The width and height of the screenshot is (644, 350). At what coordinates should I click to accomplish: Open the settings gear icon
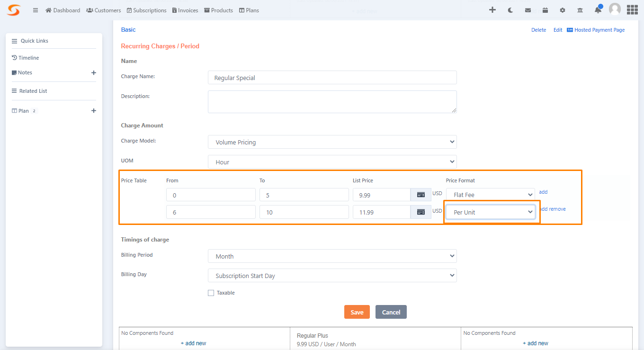pos(562,9)
